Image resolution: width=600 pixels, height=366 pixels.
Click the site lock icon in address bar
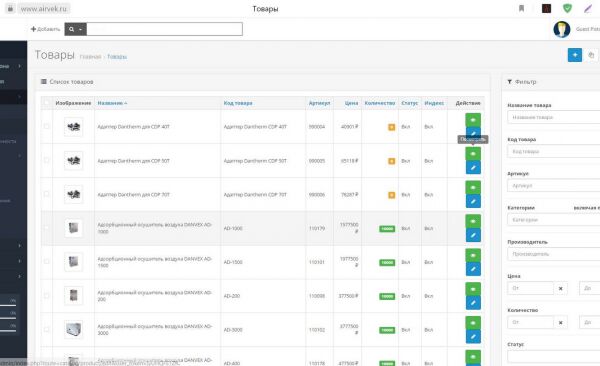(x=10, y=8)
